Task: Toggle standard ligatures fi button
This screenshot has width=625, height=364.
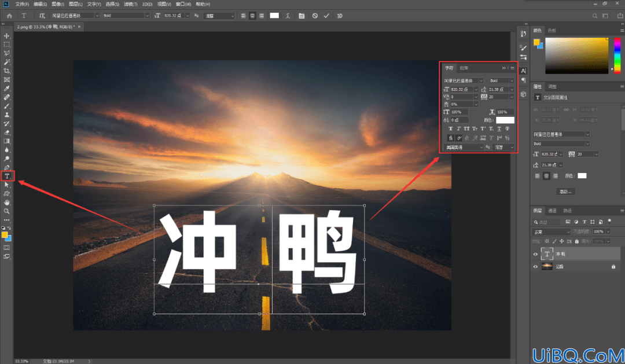Action: pos(450,138)
